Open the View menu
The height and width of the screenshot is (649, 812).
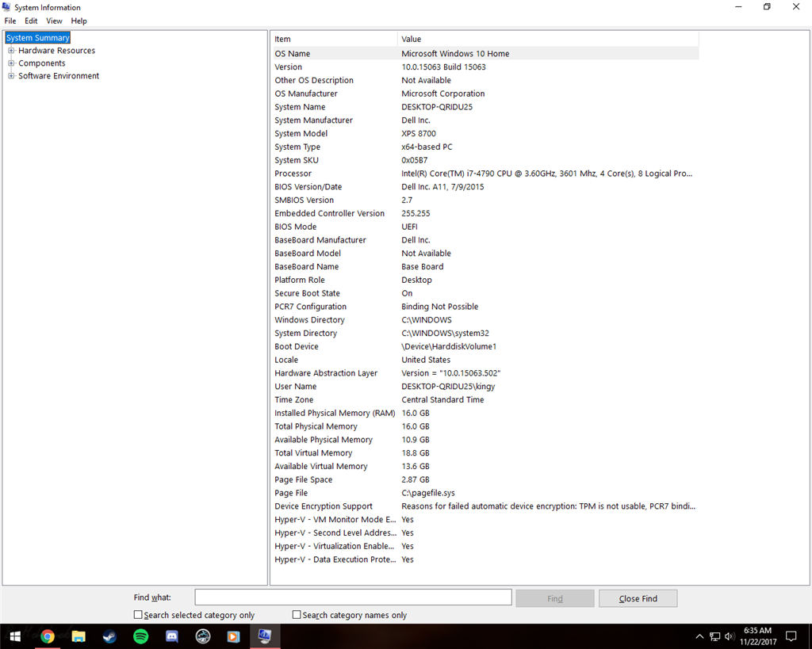(x=54, y=21)
